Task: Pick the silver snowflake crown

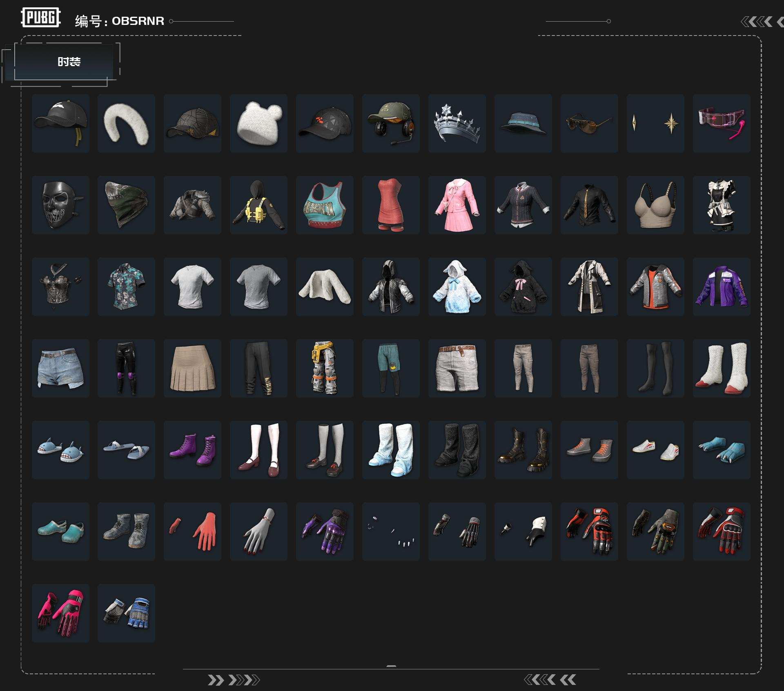Action: click(x=457, y=123)
